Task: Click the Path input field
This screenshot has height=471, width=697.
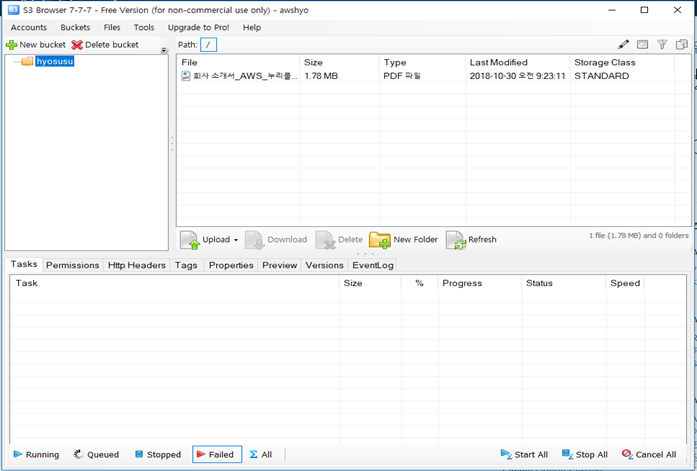Action: [208, 45]
